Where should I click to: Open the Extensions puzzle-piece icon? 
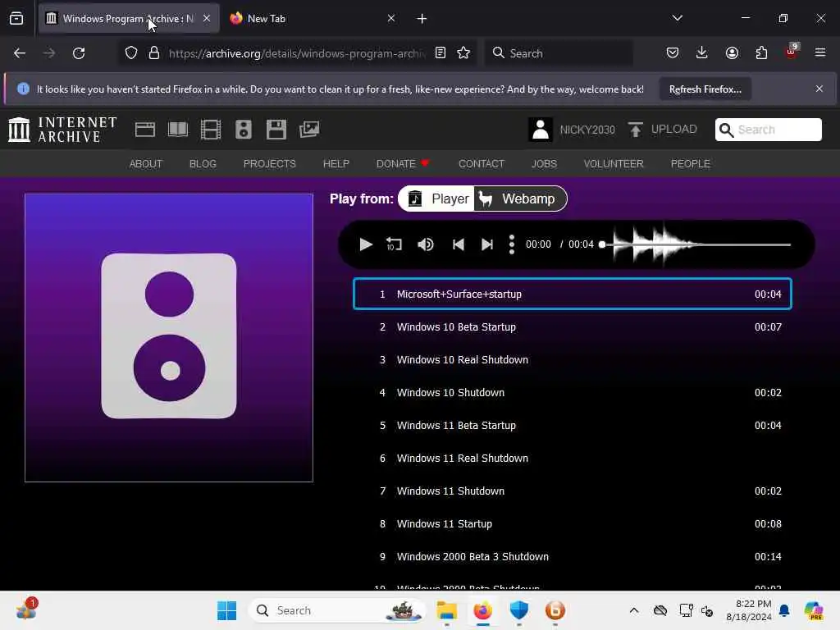click(761, 53)
